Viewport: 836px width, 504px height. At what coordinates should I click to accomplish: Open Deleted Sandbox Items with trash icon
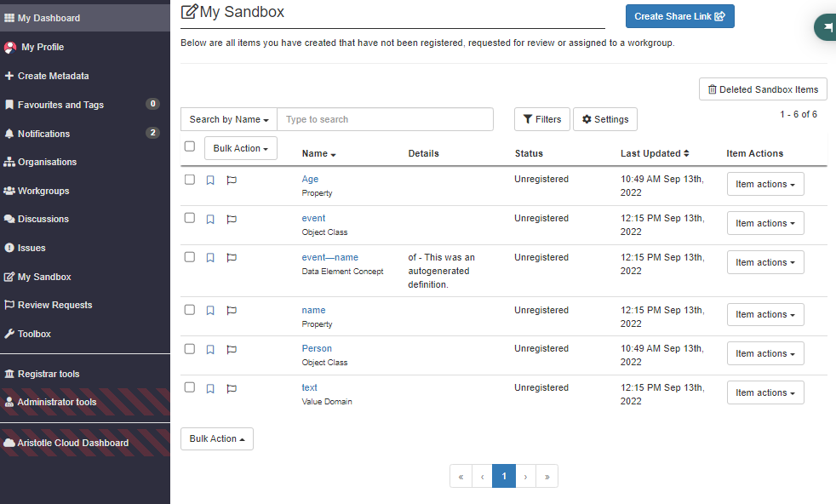(x=763, y=89)
